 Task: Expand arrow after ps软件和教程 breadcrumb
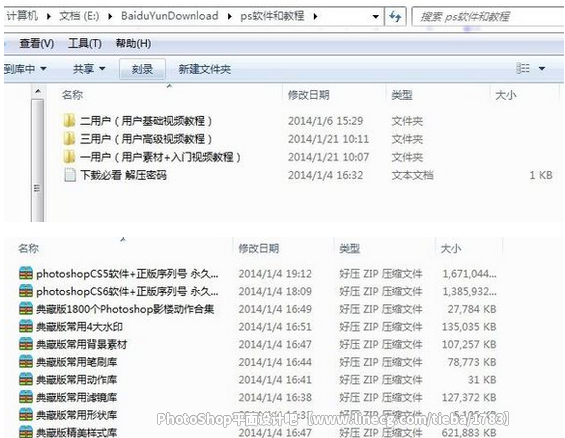click(315, 16)
